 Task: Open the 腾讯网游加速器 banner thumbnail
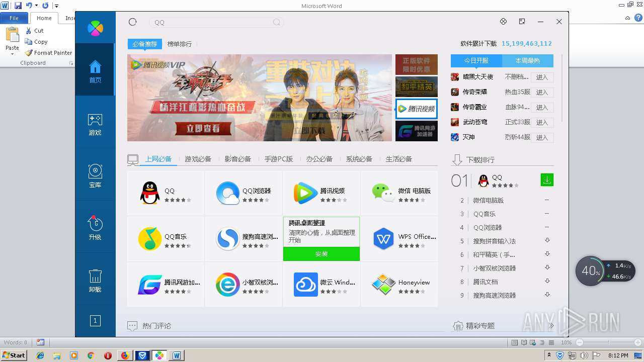417,131
